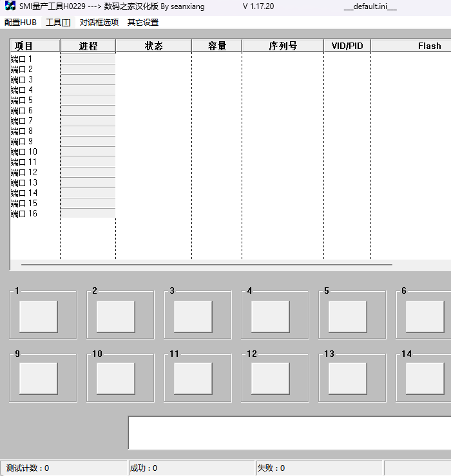Click the horizontal scrollbar under the port list

206,264
